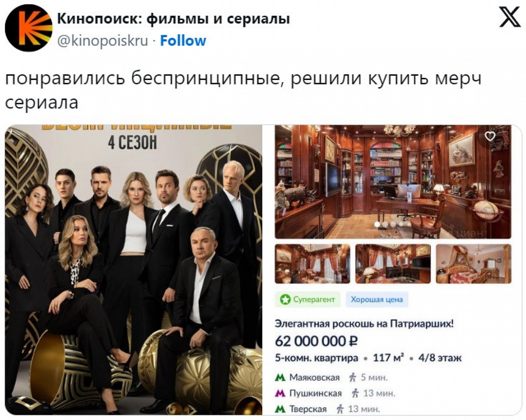Click the Маяковская metro station icon

(x=280, y=378)
